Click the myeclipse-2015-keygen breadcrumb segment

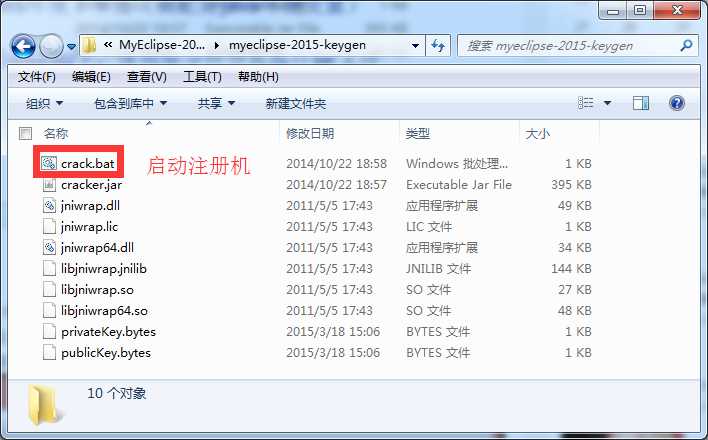[297, 45]
